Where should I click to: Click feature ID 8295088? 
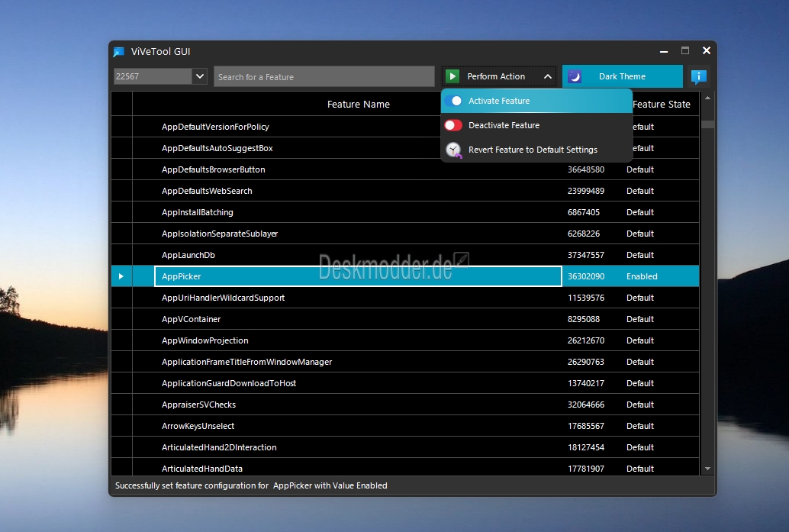click(x=584, y=319)
